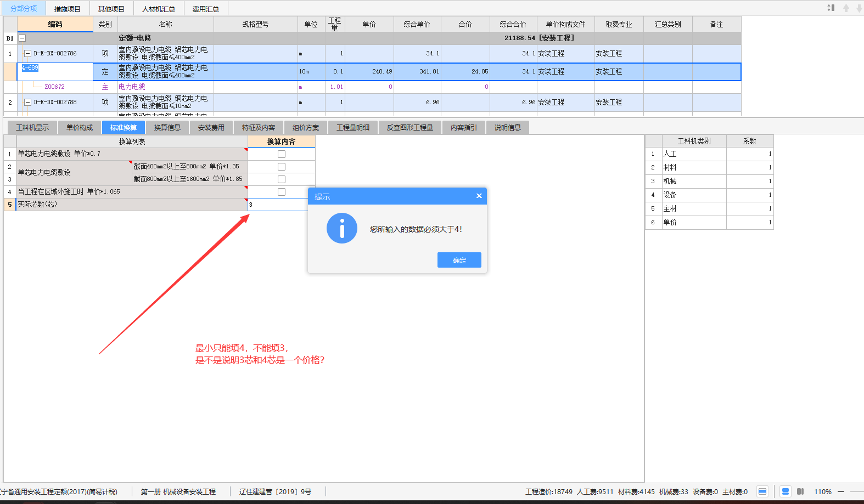Viewport: 864px width, 504px height.
Task: Click the 设备 coefficient row
Action: pyautogui.click(x=709, y=195)
